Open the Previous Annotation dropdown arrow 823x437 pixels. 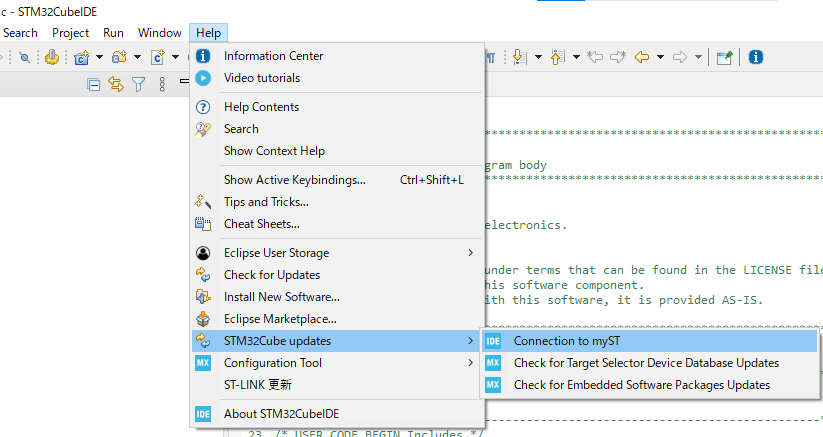[x=576, y=57]
